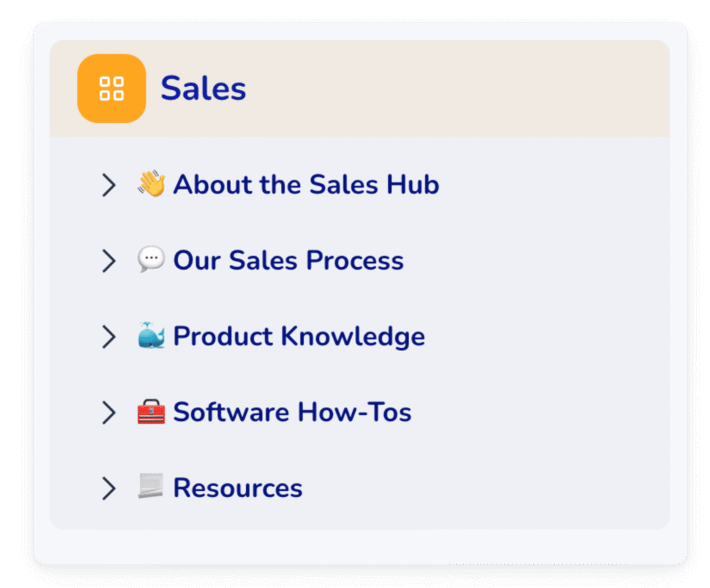This screenshot has height=588, width=710.
Task: Expand the Resources chevron arrow
Action: point(109,488)
